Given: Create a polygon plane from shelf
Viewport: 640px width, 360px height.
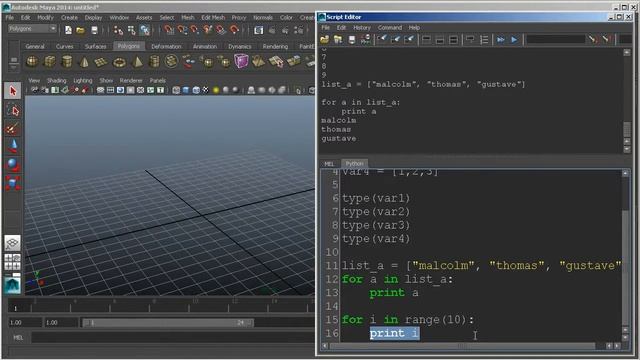Looking at the screenshot, I should pyautogui.click(x=101, y=62).
